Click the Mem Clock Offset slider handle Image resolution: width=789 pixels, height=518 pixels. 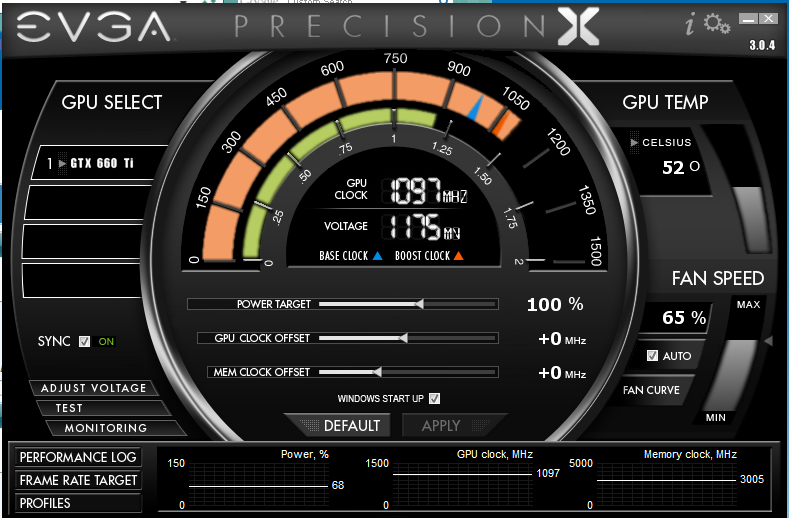(x=377, y=372)
